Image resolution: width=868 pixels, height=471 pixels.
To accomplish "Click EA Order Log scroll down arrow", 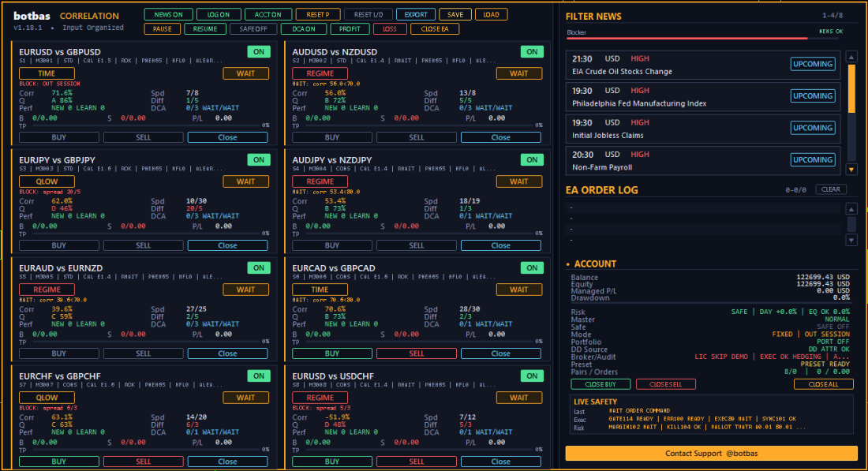I will (x=851, y=240).
